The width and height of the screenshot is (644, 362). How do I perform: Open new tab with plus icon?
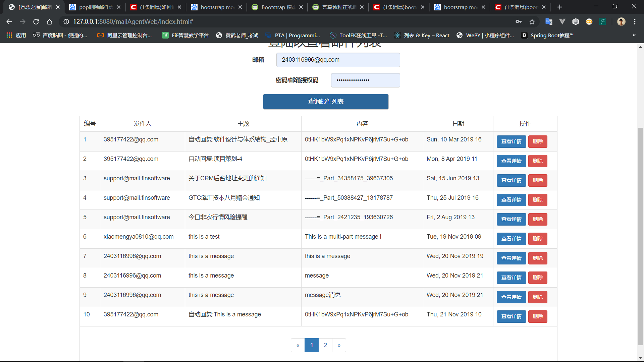(x=559, y=7)
